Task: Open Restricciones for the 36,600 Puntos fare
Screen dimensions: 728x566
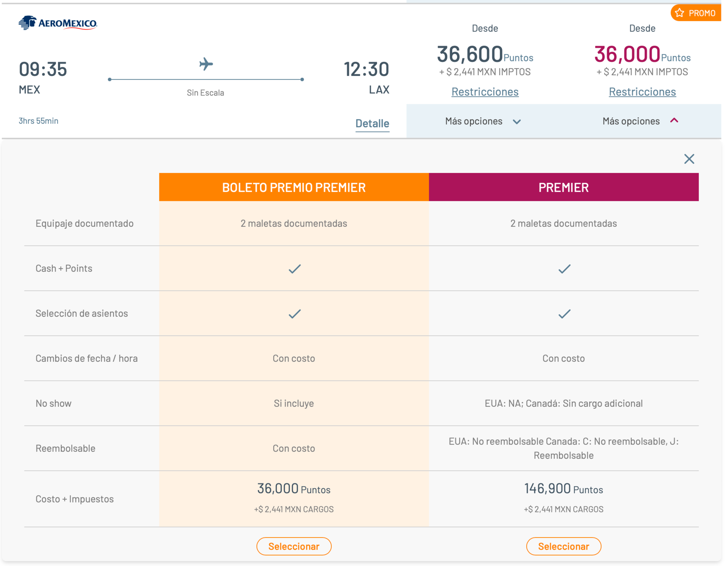Action: tap(485, 92)
